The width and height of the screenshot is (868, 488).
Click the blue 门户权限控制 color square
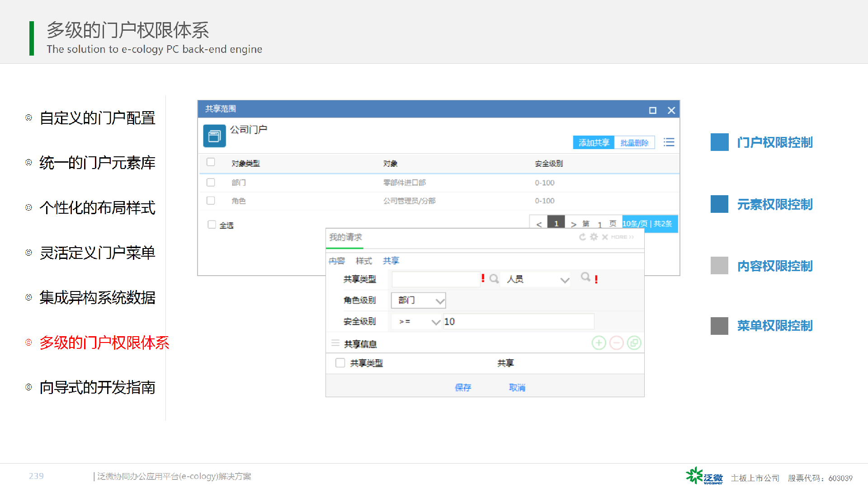pos(719,142)
